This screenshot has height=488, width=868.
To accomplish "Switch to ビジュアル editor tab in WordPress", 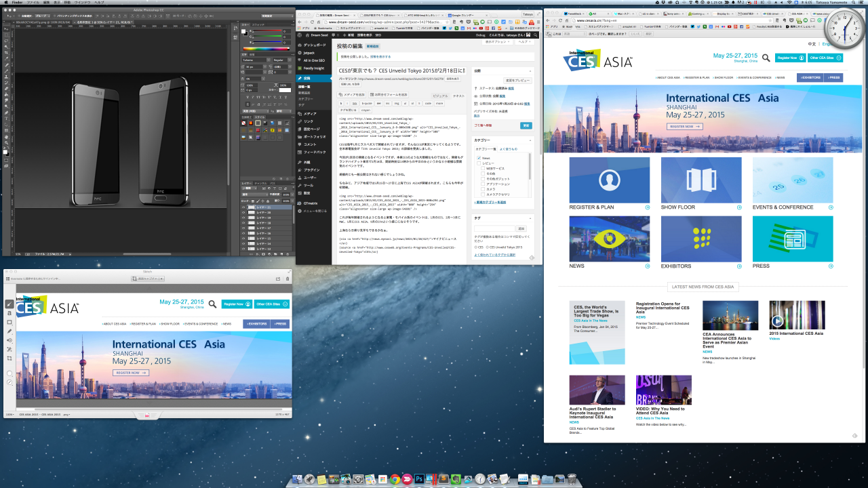I will tap(440, 96).
